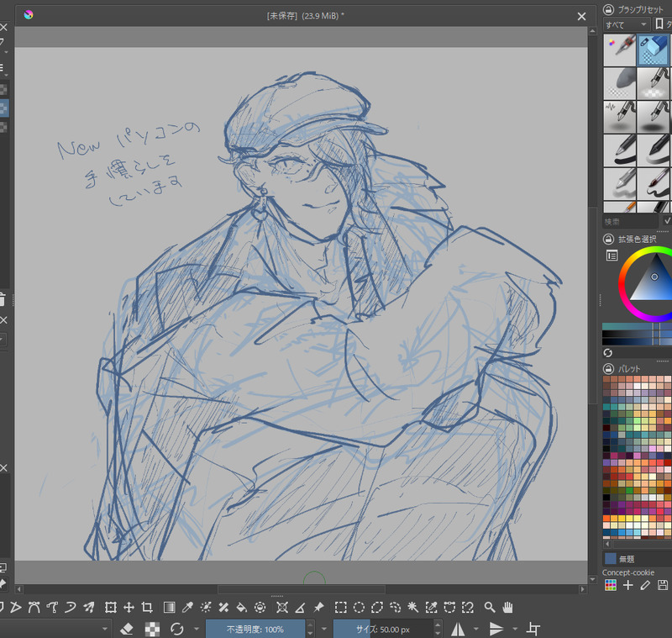672x638 pixels.
Task: Open vertical mirror options dropdown
Action: click(515, 629)
